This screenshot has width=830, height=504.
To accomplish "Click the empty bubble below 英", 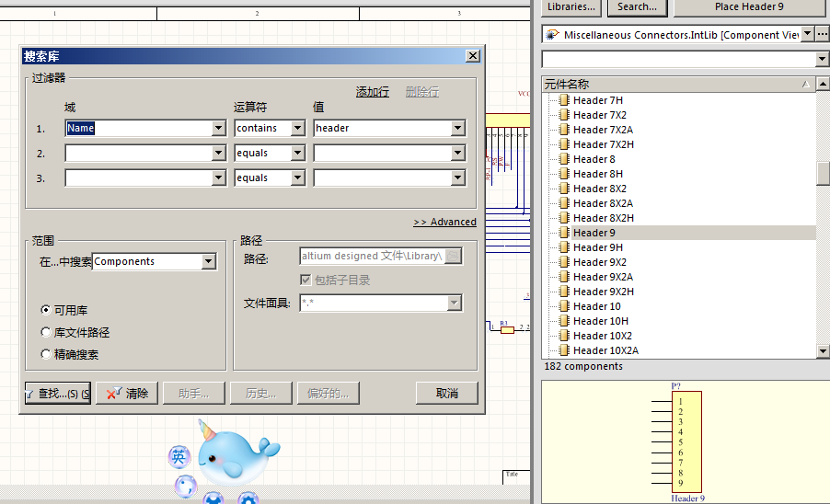I will pos(186,487).
